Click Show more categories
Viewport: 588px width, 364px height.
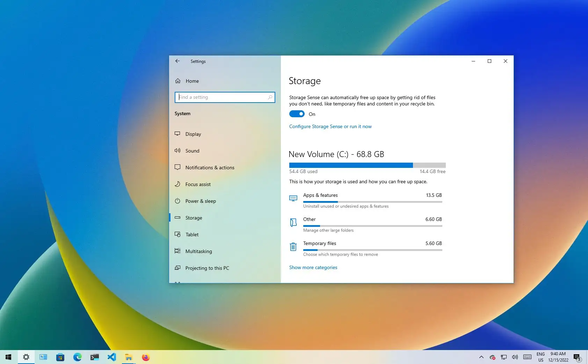point(313,267)
